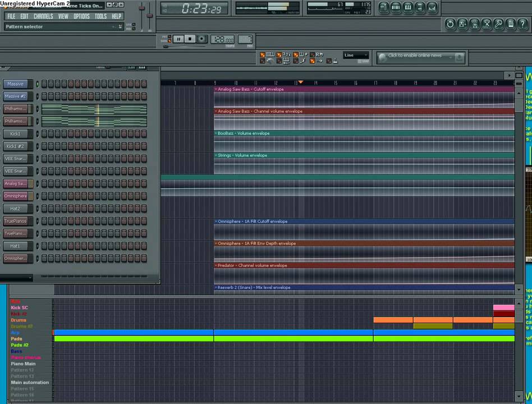Open the TOOLS menu
This screenshot has width=532, height=404.
100,16
